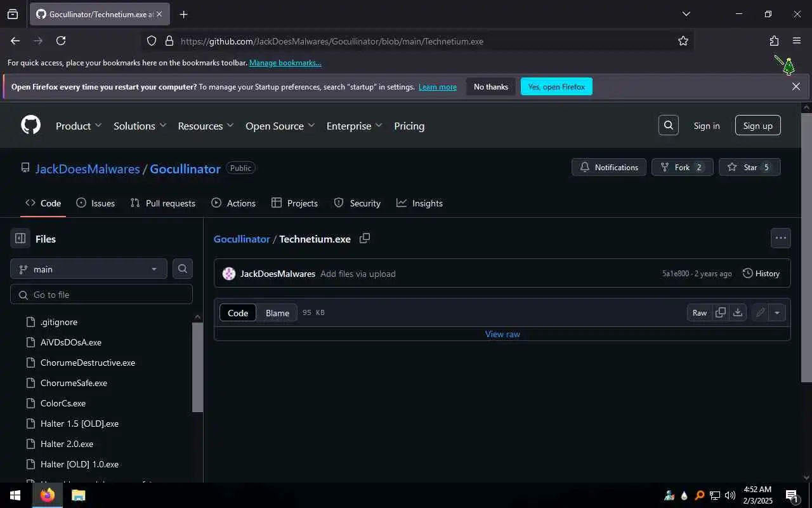Open Firefox application hamburger menu
This screenshot has height=508, width=812.
(x=797, y=41)
